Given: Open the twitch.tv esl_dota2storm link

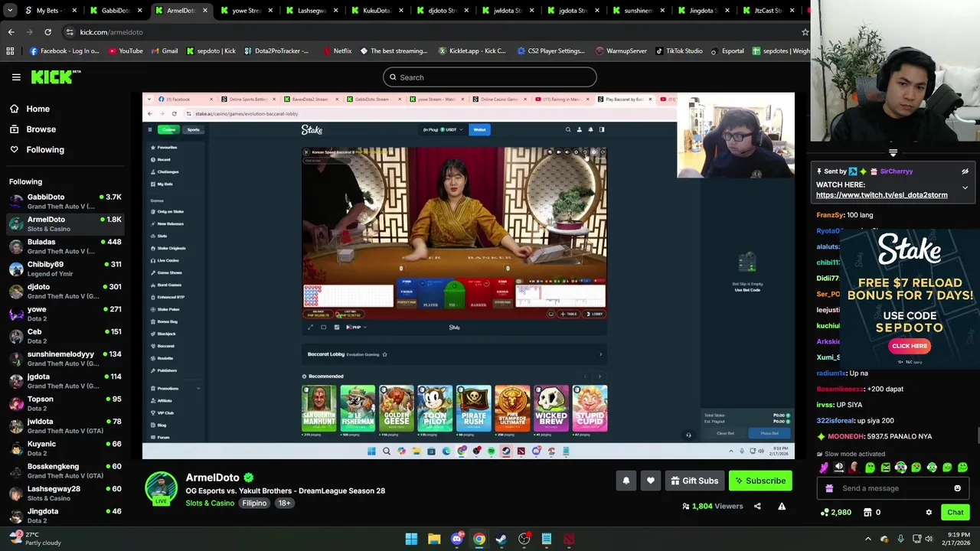Looking at the screenshot, I should point(881,195).
